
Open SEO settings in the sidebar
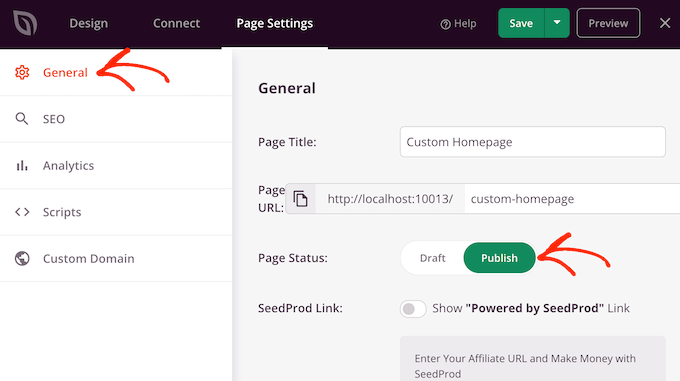point(116,119)
